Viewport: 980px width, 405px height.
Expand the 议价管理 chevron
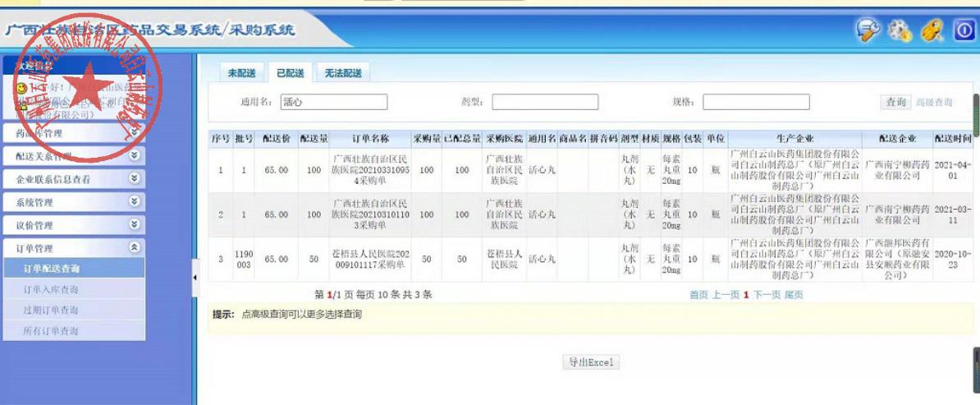(134, 224)
